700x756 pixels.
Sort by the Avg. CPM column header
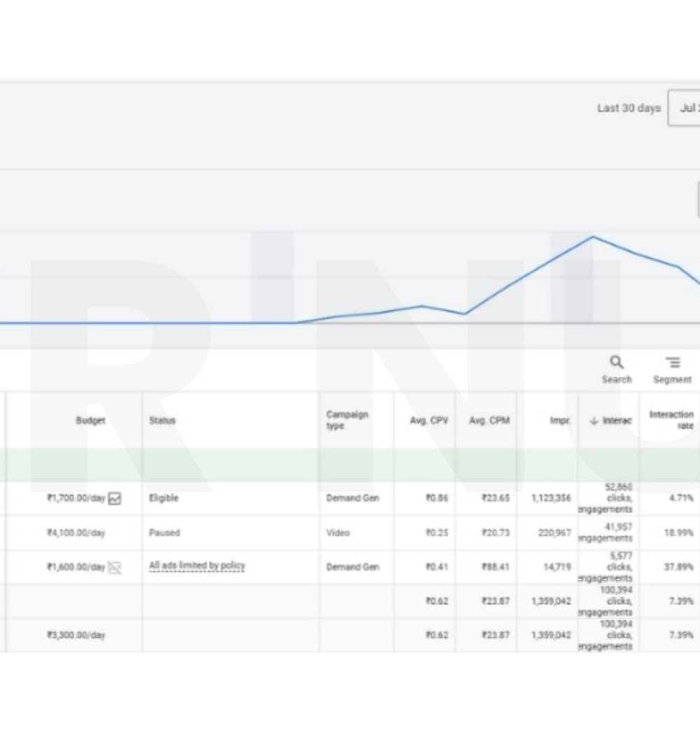point(489,421)
